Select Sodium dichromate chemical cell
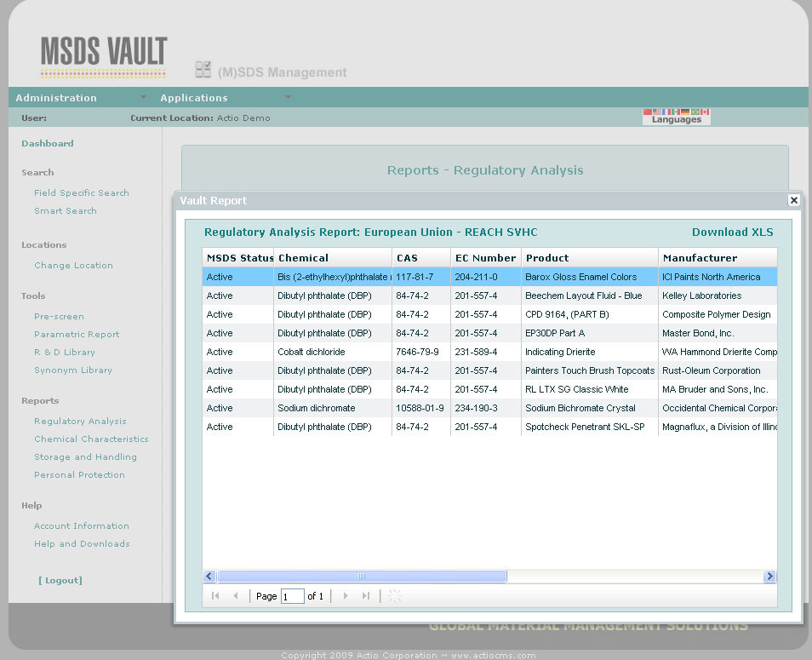Image resolution: width=812 pixels, height=660 pixels. tap(317, 408)
